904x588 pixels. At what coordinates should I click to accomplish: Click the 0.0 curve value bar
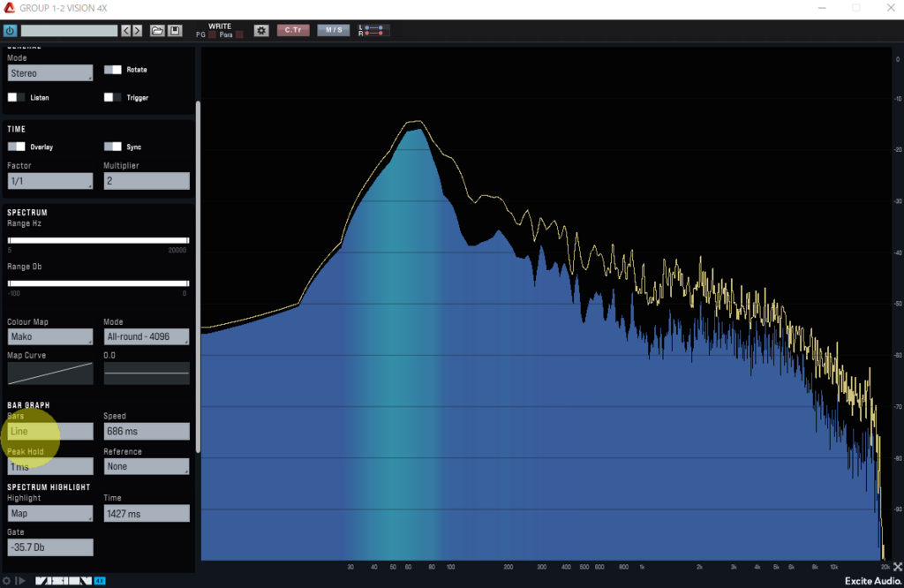[x=147, y=373]
